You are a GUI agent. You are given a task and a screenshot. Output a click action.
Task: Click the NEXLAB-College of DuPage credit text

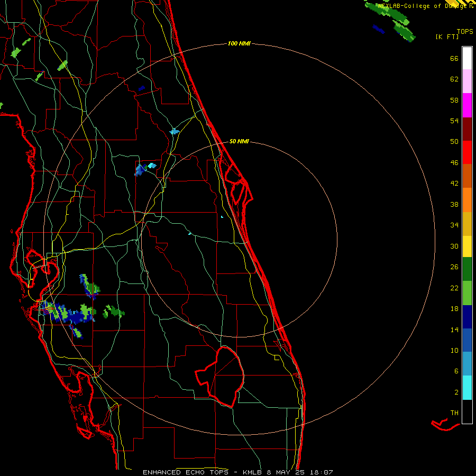point(426,6)
